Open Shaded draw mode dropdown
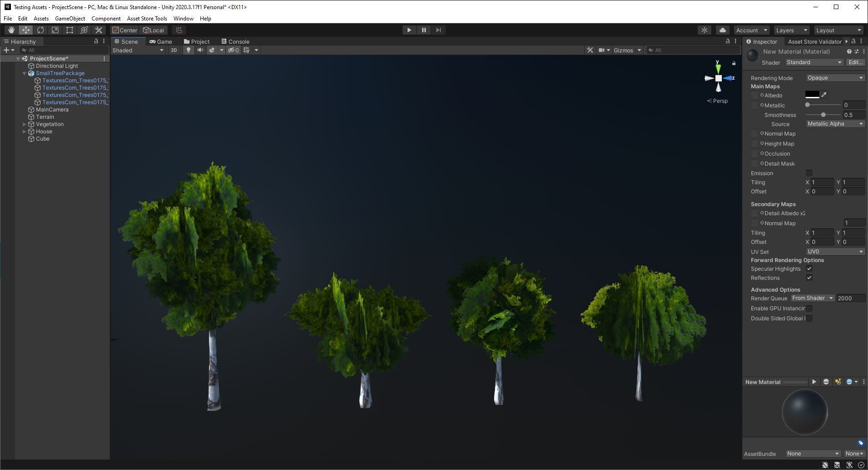 click(x=138, y=50)
